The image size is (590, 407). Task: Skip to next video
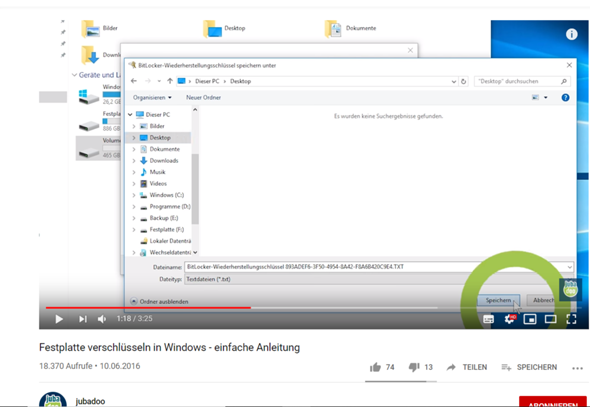[x=83, y=319]
